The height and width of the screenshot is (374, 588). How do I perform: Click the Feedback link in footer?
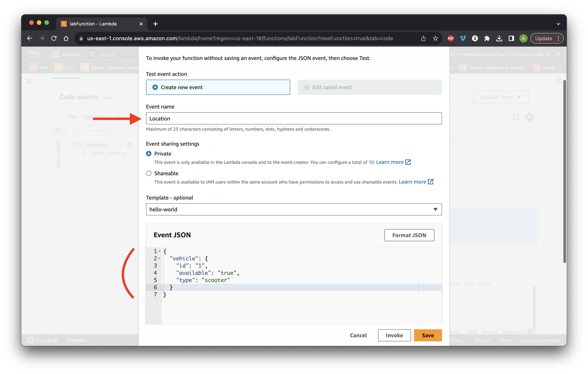77,340
